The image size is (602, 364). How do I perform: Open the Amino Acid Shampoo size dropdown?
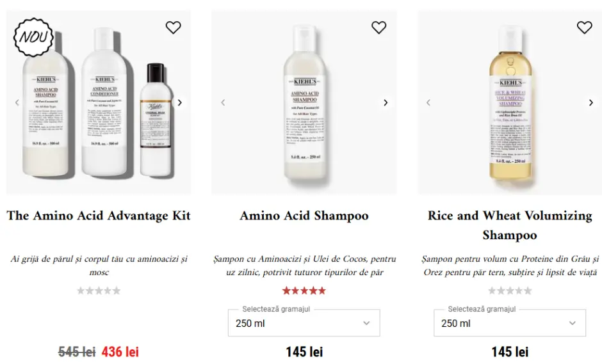[304, 323]
